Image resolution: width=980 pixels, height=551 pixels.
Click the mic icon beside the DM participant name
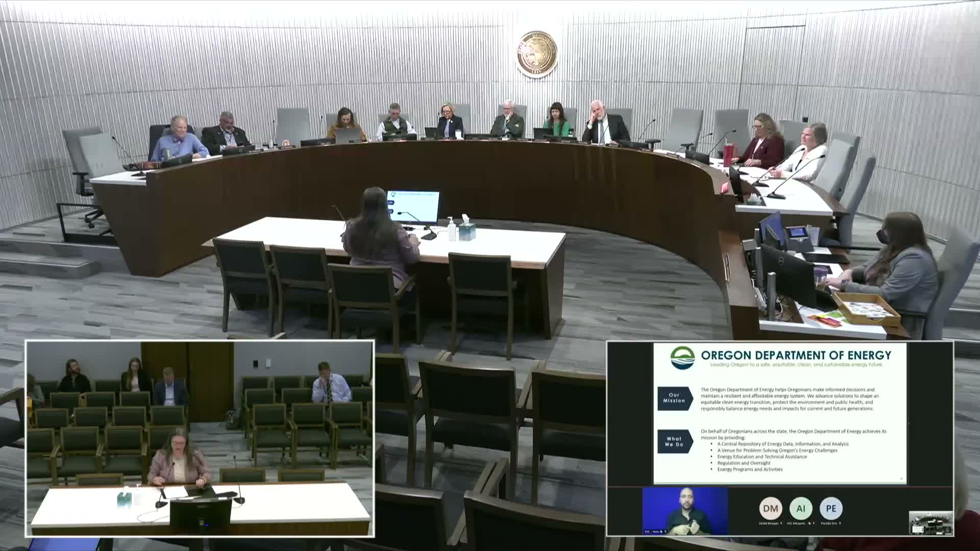(781, 523)
